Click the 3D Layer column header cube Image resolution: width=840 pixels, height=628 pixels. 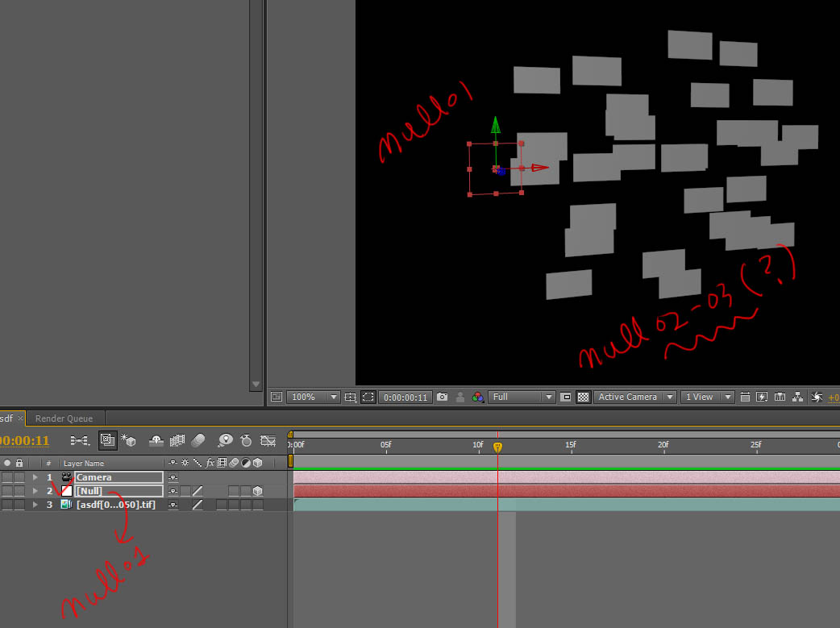pos(258,463)
